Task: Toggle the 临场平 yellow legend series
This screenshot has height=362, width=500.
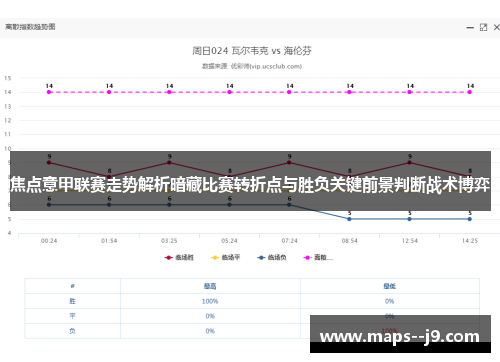Action: [x=225, y=257]
